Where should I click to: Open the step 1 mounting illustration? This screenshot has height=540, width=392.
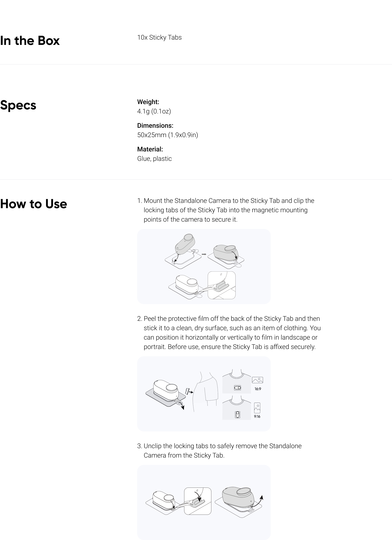204,267
